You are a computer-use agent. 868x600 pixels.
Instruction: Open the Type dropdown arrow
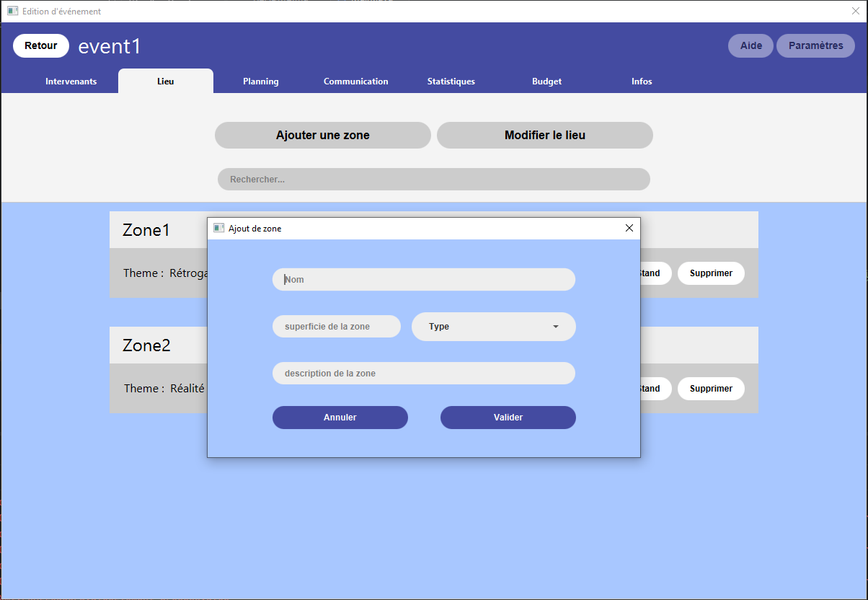click(x=556, y=327)
